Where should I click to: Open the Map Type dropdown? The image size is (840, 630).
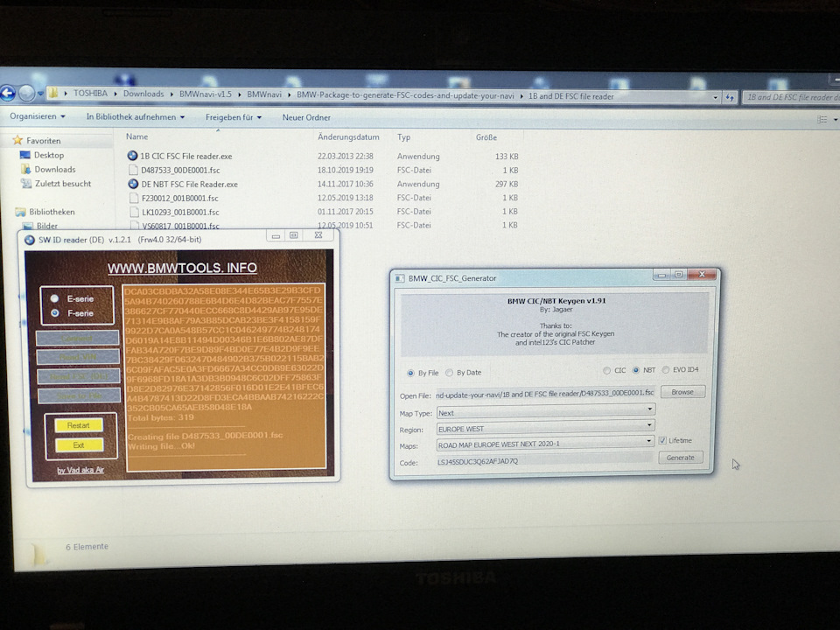[x=546, y=412]
